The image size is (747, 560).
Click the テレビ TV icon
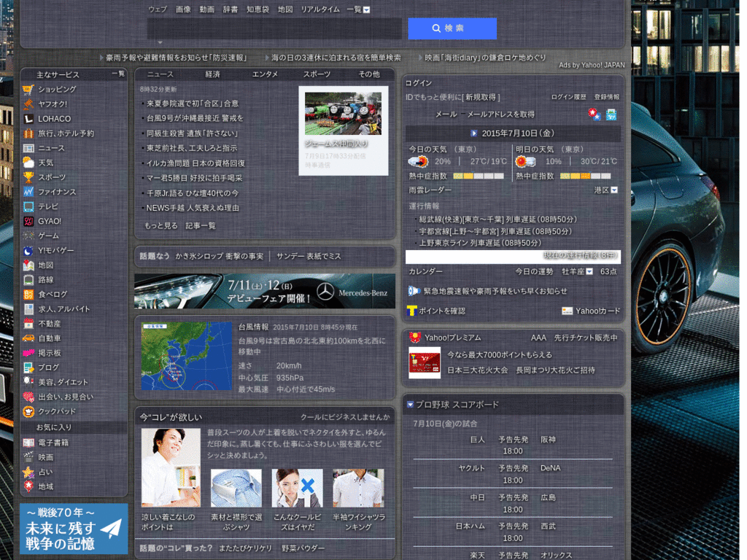[x=28, y=206]
